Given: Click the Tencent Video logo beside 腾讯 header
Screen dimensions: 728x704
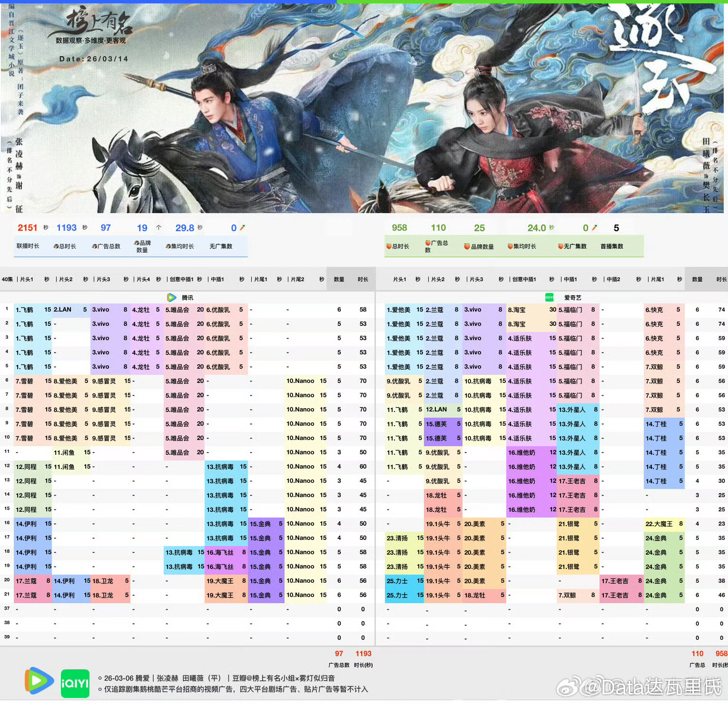Looking at the screenshot, I should 172,298.
